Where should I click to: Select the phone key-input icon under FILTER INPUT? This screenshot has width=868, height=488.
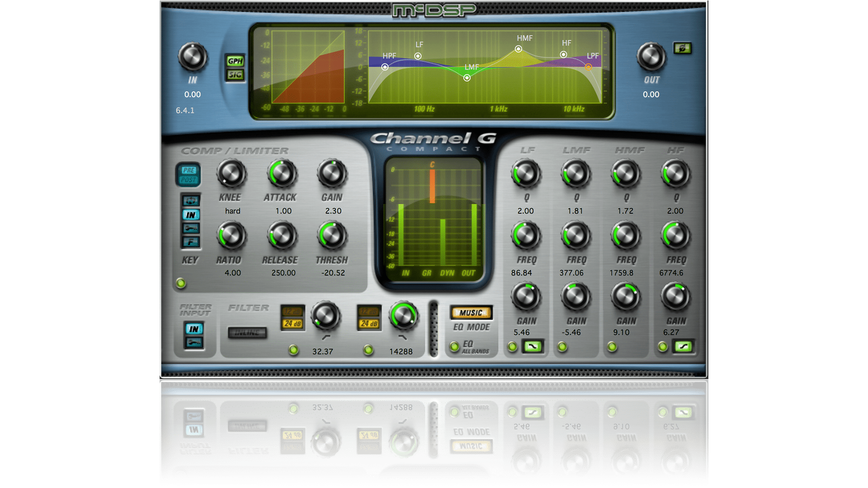[194, 342]
